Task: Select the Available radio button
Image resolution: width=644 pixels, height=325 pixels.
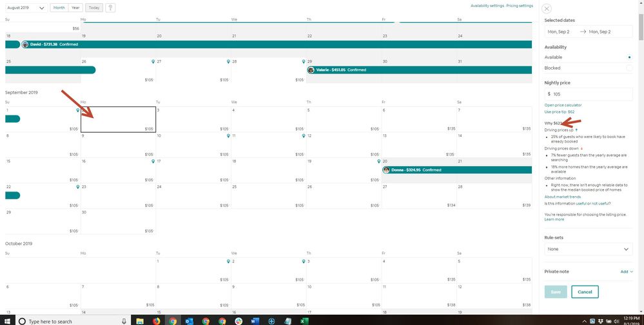Action: (x=629, y=57)
